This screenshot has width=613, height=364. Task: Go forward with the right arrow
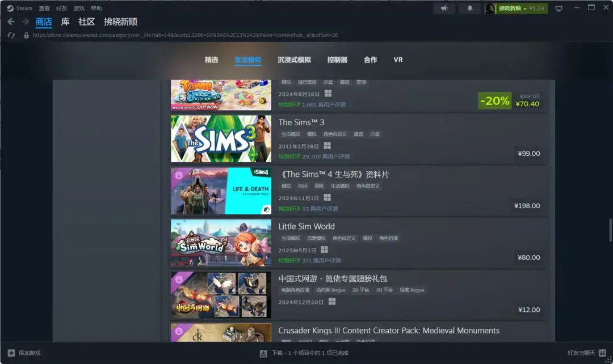point(26,22)
